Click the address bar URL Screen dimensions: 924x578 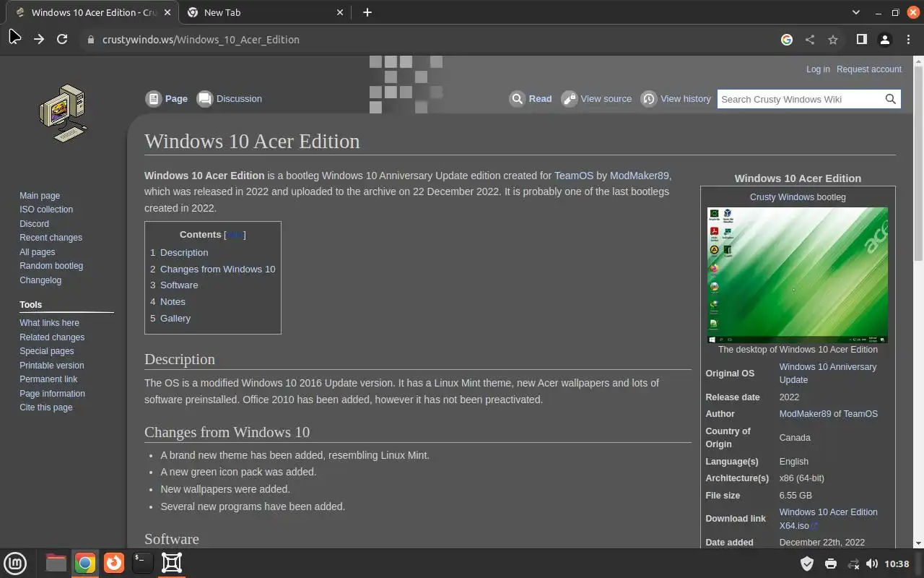click(201, 40)
